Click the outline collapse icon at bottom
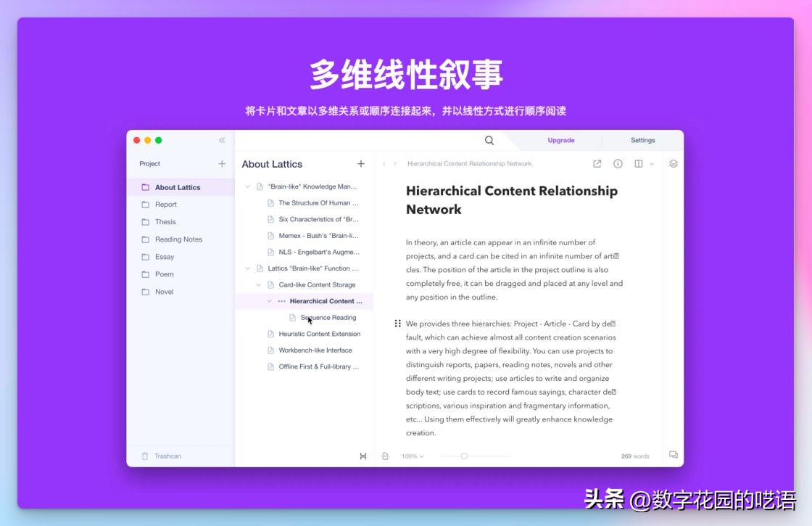Image resolution: width=812 pixels, height=526 pixels. (363, 456)
